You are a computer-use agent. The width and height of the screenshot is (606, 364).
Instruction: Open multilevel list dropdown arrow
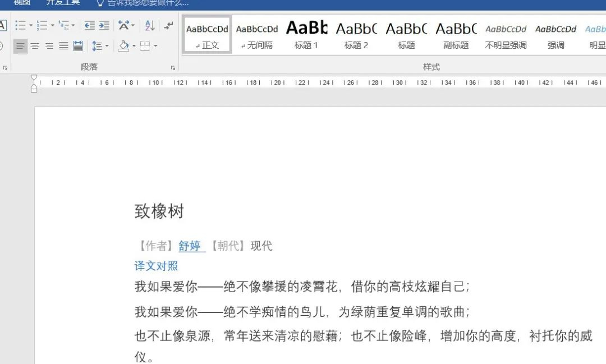[73, 25]
